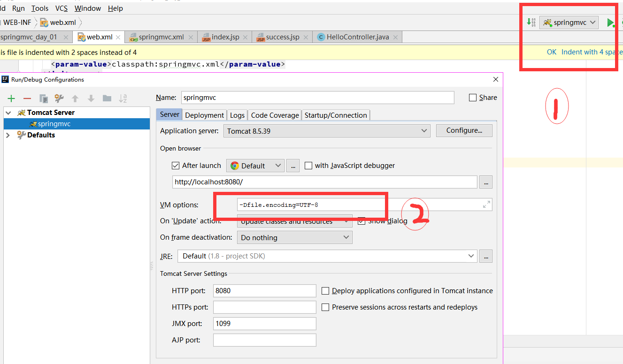The image size is (623, 364).
Task: Add new configuration with plus icon
Action: coord(11,99)
